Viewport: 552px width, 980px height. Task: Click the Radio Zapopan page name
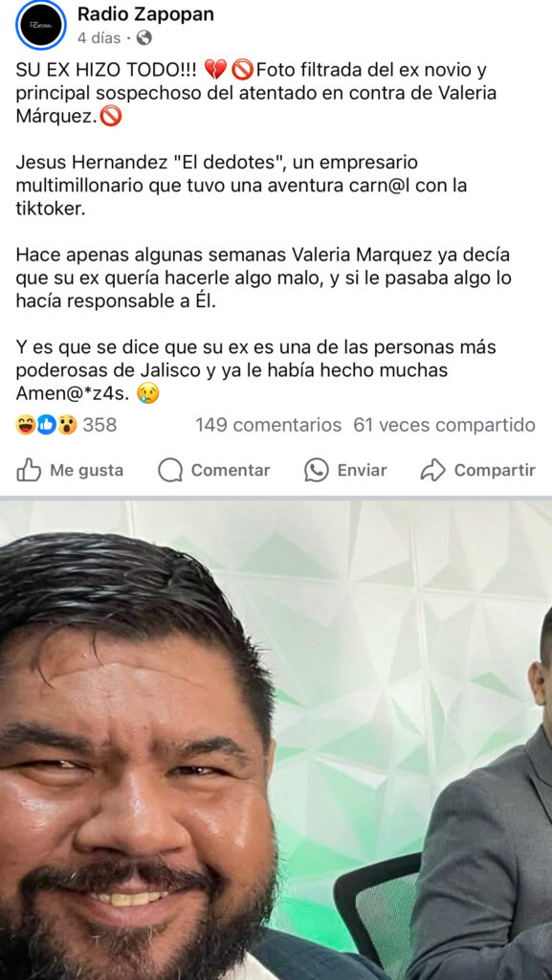(x=145, y=14)
